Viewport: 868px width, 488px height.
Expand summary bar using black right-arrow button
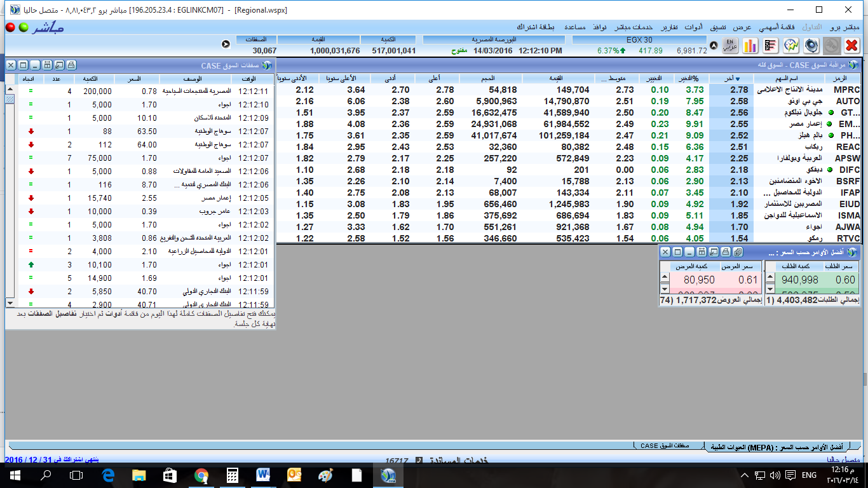pyautogui.click(x=226, y=44)
